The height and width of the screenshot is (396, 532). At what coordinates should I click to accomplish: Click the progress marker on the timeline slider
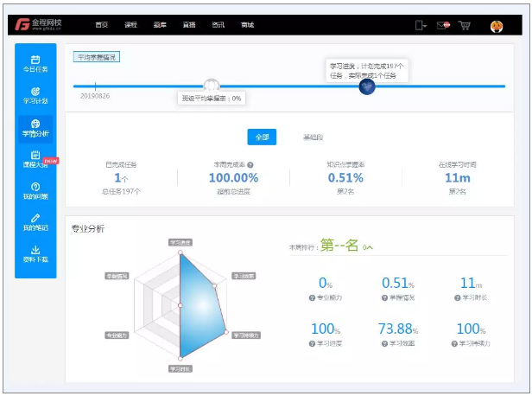(367, 86)
